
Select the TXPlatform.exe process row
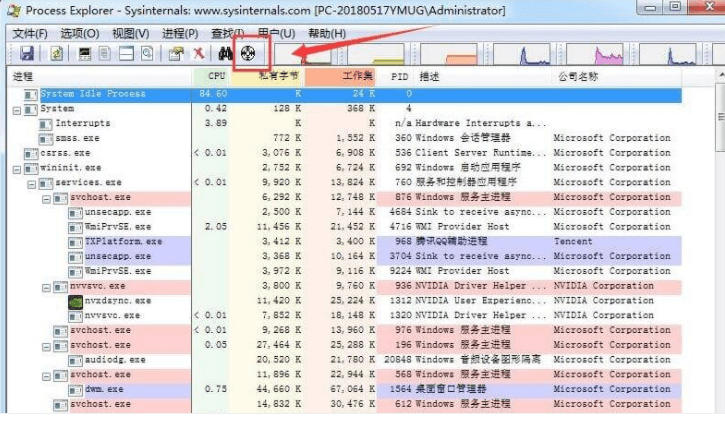click(x=344, y=242)
